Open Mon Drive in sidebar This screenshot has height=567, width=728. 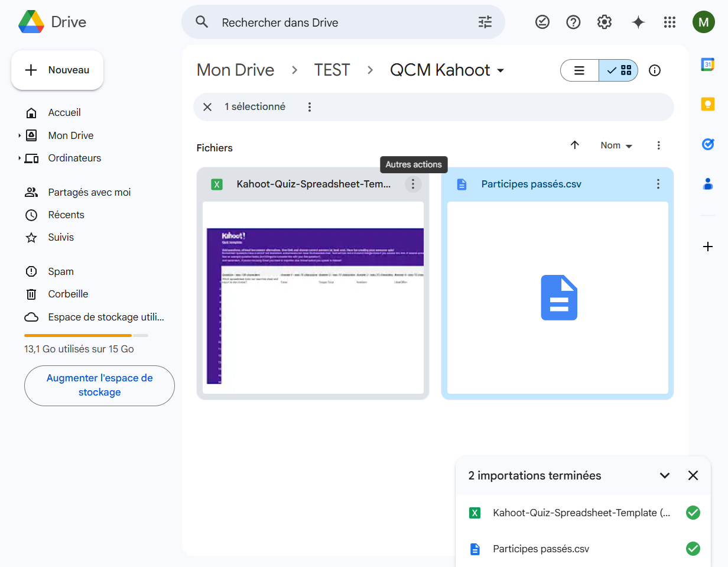[x=71, y=135]
